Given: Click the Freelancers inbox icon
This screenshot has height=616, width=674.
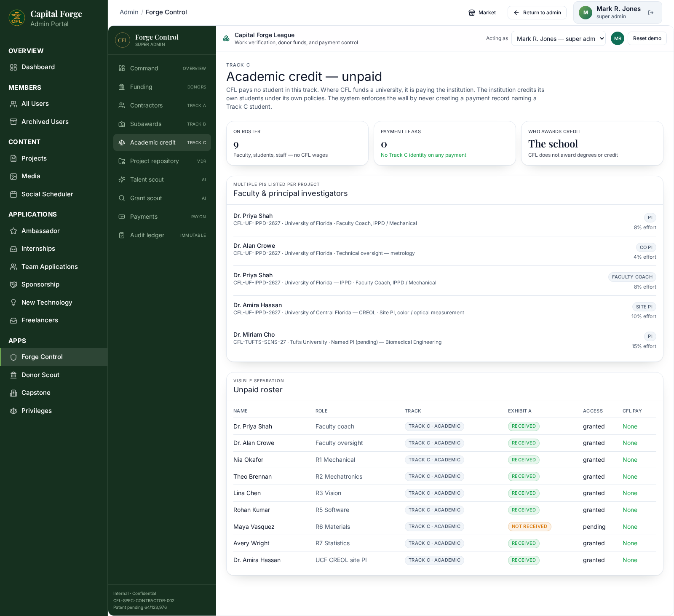Looking at the screenshot, I should pos(13,320).
